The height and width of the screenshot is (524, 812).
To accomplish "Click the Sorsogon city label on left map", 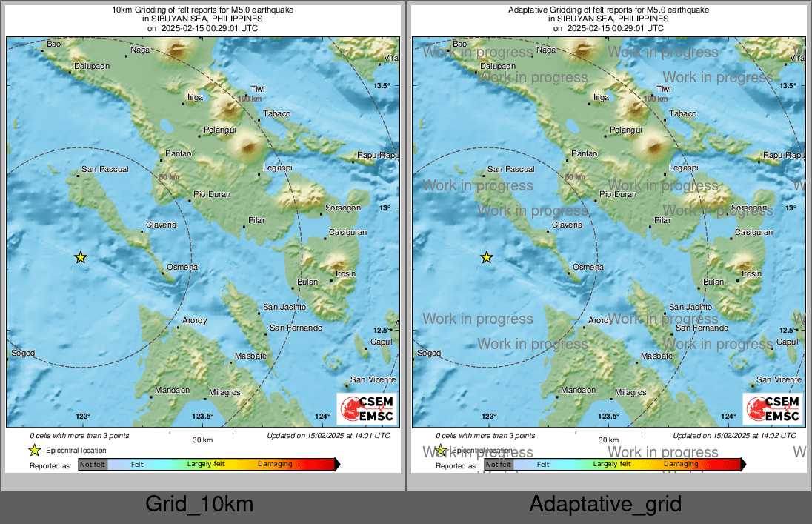I will 342,208.
